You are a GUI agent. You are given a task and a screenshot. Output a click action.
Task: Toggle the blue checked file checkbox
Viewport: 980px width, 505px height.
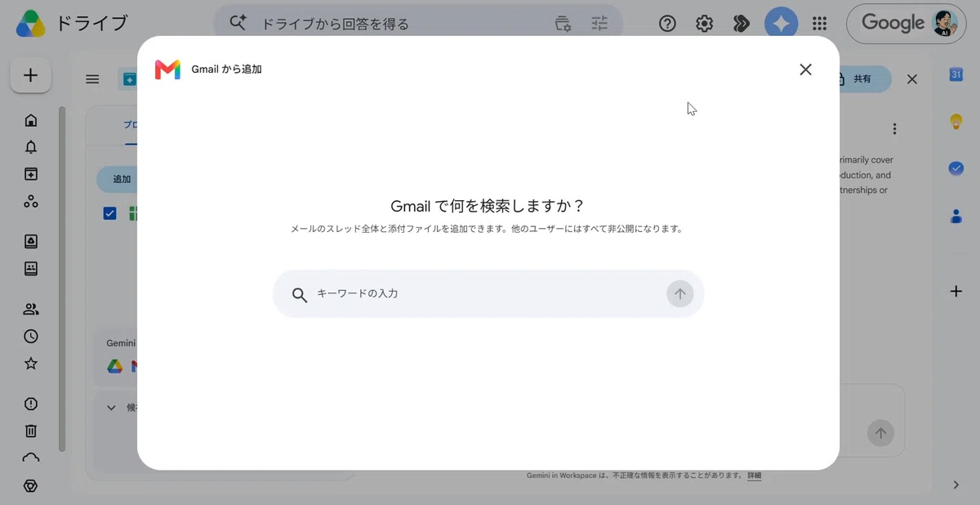pyautogui.click(x=110, y=213)
